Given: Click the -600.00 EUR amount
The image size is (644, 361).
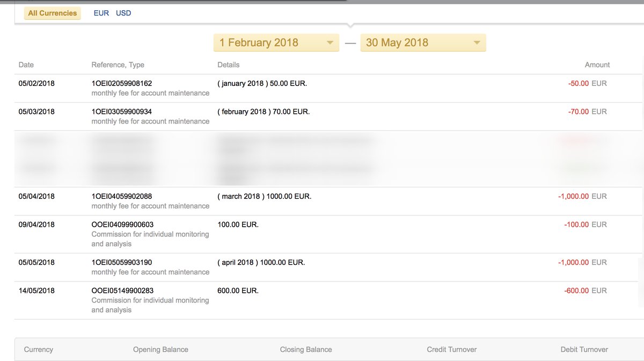Looking at the screenshot, I should point(586,291).
